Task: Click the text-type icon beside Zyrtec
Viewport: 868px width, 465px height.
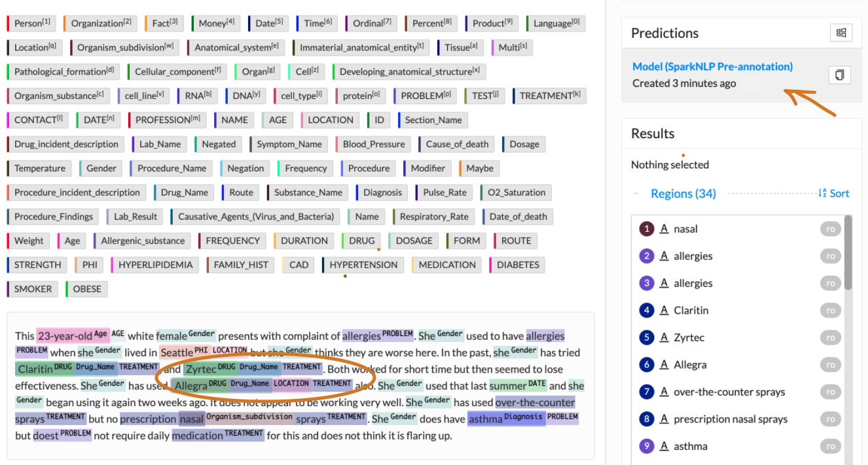Action: coord(664,337)
